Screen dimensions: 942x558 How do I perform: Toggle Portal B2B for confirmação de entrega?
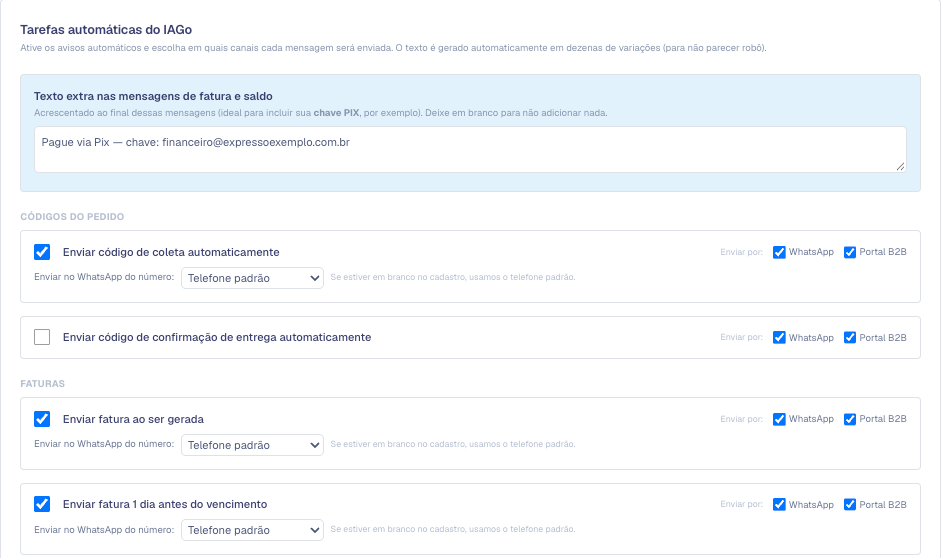click(x=849, y=338)
